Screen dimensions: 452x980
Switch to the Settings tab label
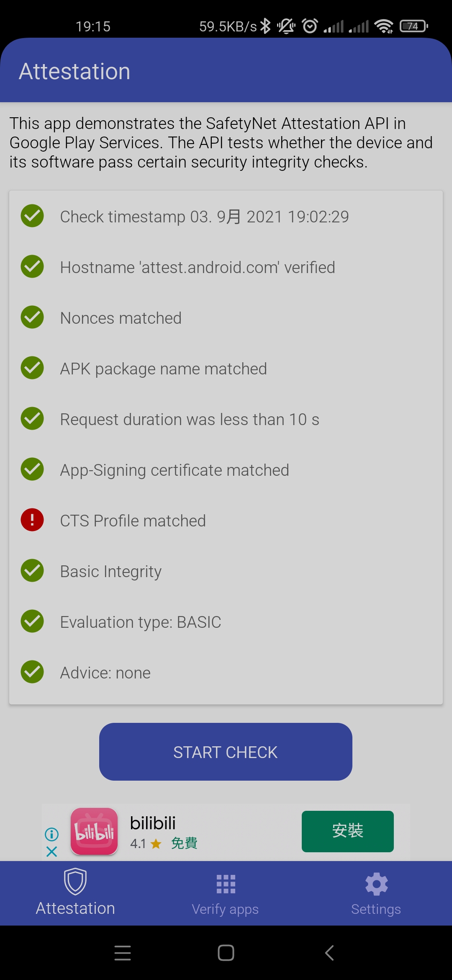tap(376, 909)
